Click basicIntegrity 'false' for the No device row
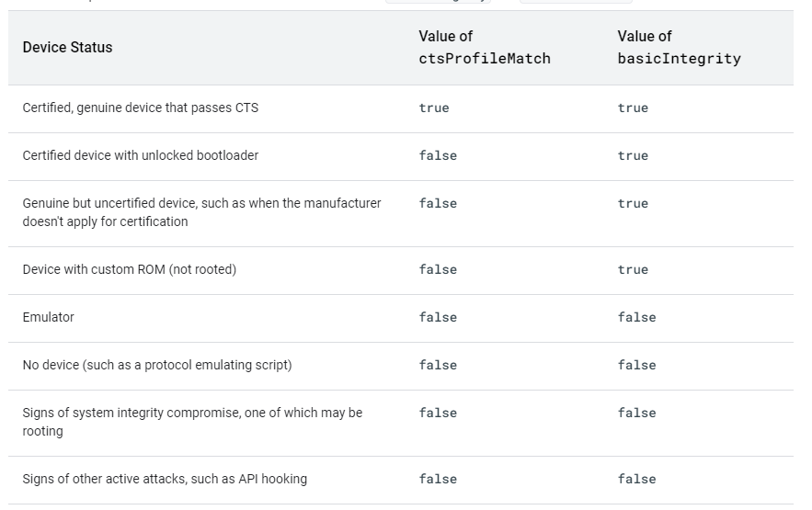Image resolution: width=812 pixels, height=510 pixels. point(636,366)
